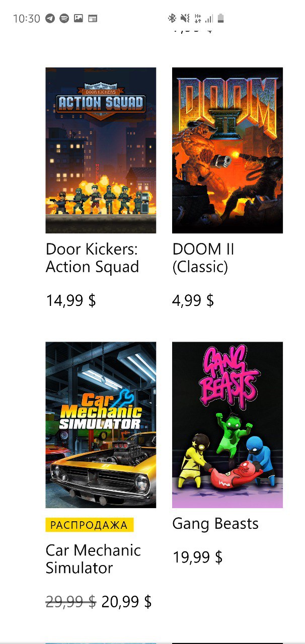Open the Door Kickers: Action Squad title
Screen dimensions: 305x644
92,258
